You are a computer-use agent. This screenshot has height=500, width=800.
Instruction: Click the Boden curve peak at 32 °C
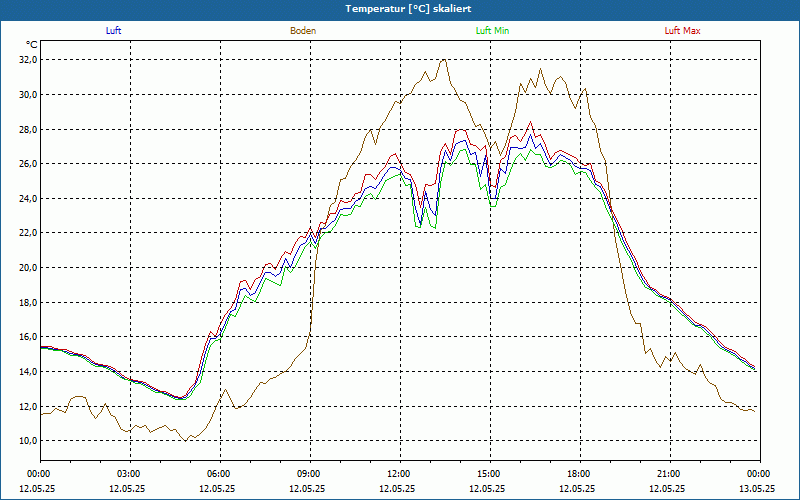coord(444,60)
